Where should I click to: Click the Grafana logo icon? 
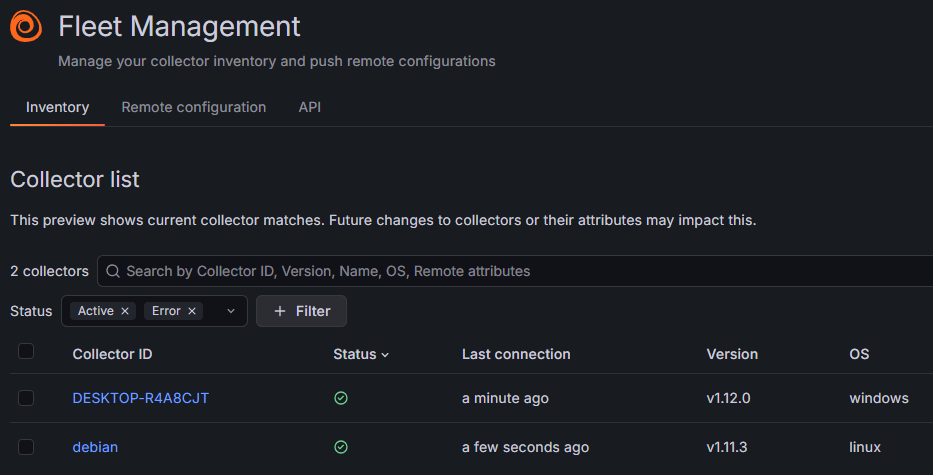pyautogui.click(x=26, y=27)
